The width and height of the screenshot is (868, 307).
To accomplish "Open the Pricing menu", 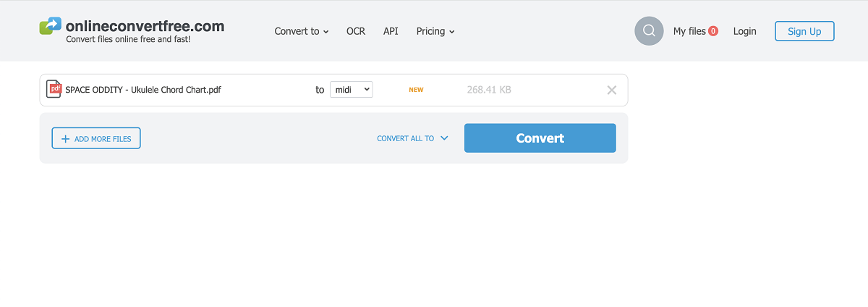I will coord(430,31).
